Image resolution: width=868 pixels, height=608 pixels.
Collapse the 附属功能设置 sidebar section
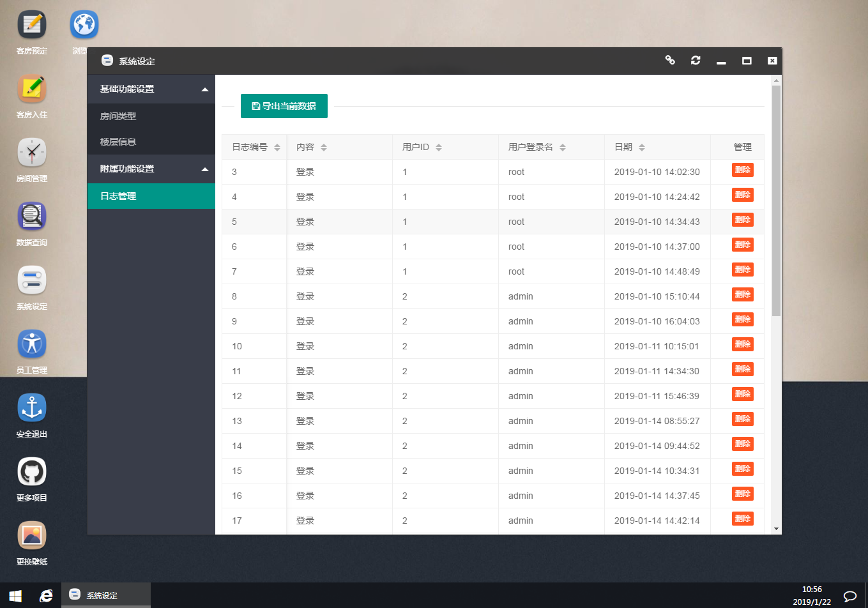[x=205, y=169]
